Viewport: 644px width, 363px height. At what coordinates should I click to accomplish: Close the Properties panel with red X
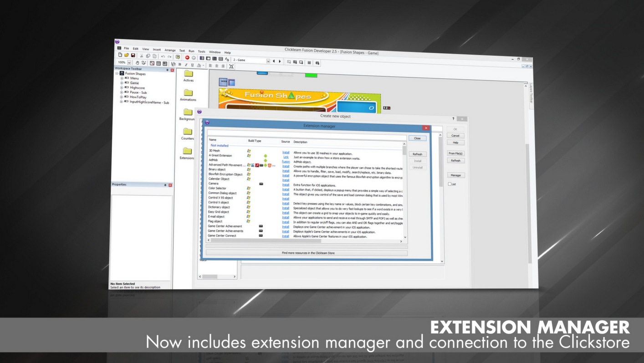coord(170,185)
